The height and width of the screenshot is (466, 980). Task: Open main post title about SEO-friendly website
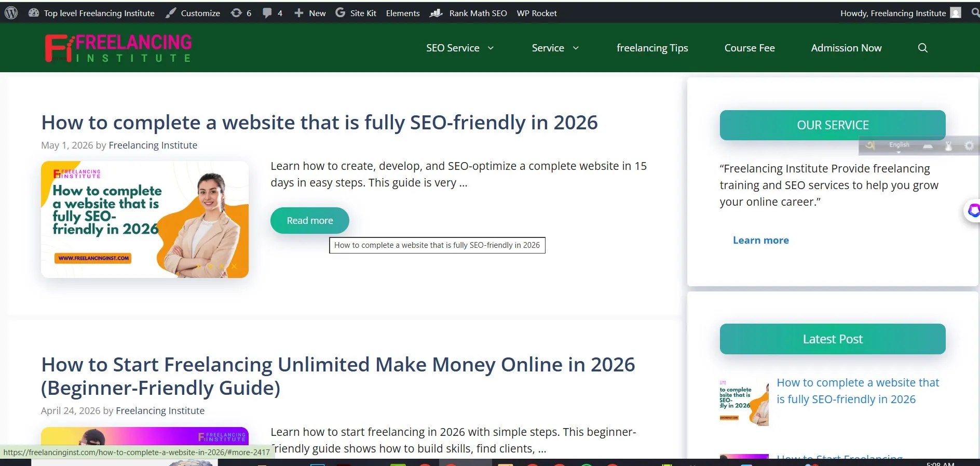(x=319, y=123)
